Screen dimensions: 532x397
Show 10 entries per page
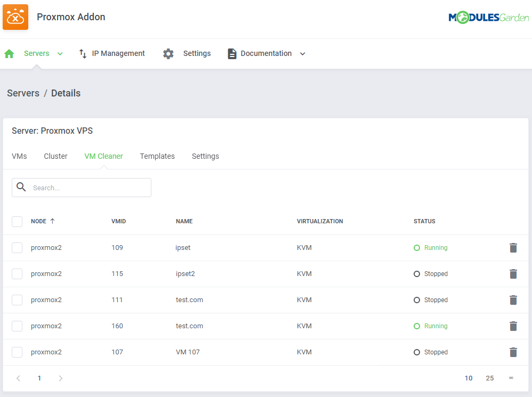point(469,378)
